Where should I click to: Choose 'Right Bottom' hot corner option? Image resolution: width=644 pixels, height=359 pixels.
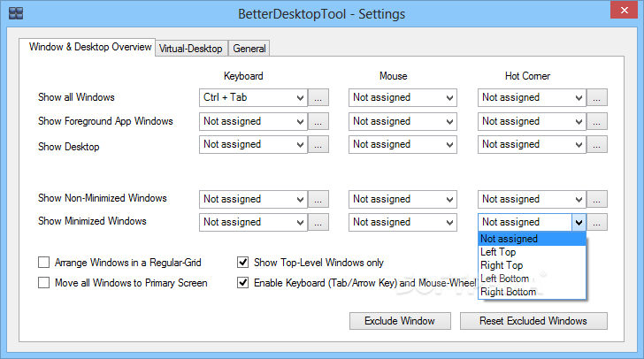click(532, 292)
